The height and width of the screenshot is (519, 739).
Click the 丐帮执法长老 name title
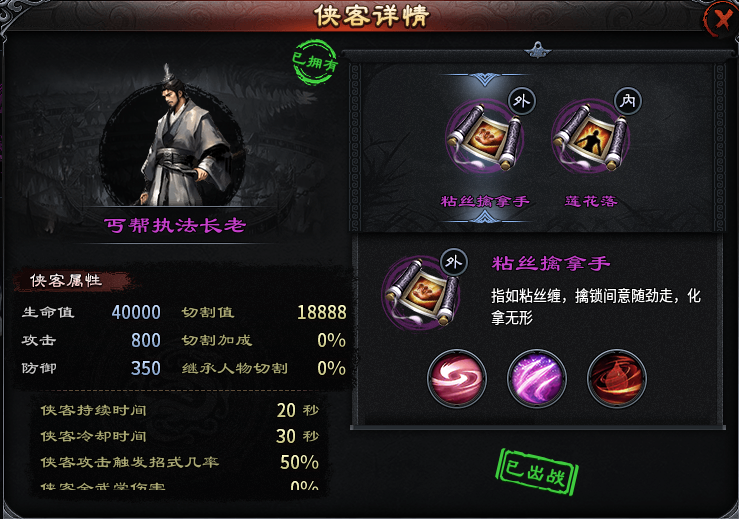point(175,225)
